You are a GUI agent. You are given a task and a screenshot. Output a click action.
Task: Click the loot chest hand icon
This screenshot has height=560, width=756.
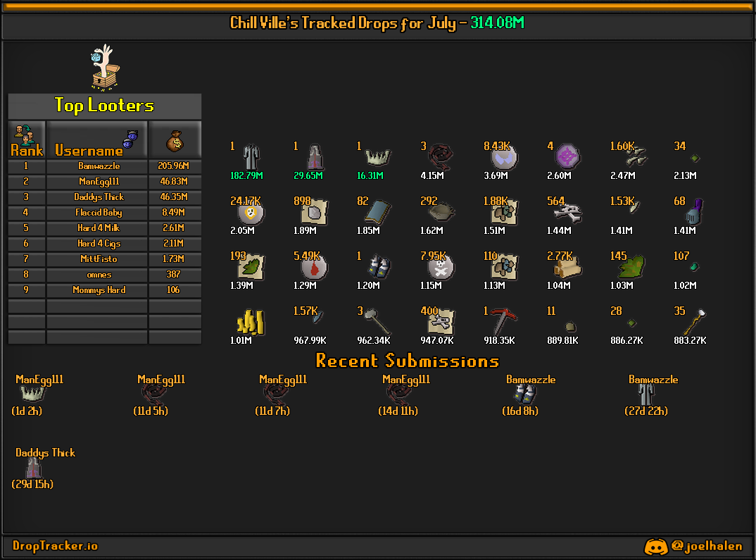[105, 68]
